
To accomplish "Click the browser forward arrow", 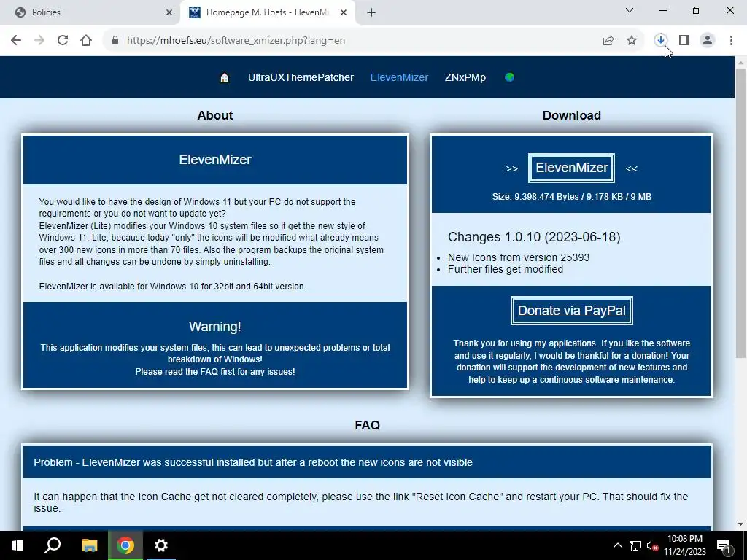I will point(39,41).
